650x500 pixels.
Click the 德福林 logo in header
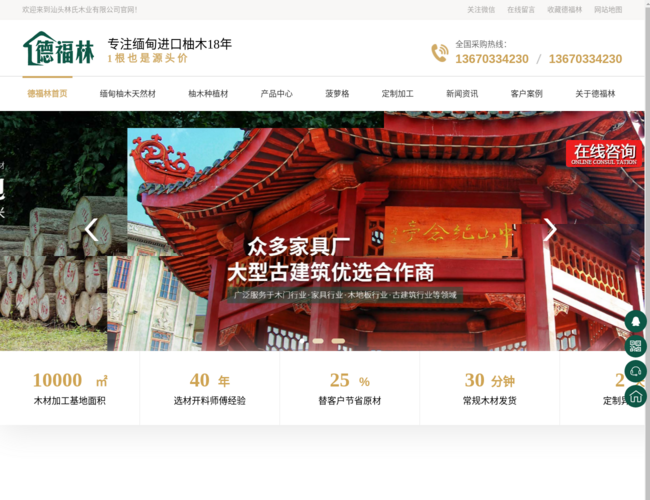click(58, 48)
